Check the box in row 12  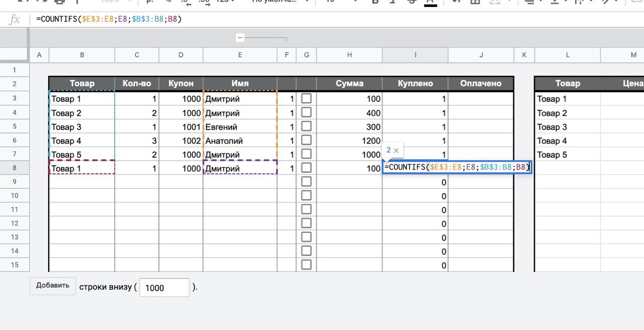click(306, 223)
